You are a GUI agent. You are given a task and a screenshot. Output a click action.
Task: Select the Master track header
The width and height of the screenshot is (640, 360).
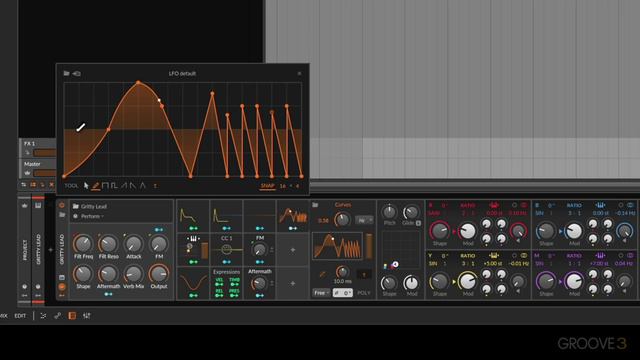[38, 168]
